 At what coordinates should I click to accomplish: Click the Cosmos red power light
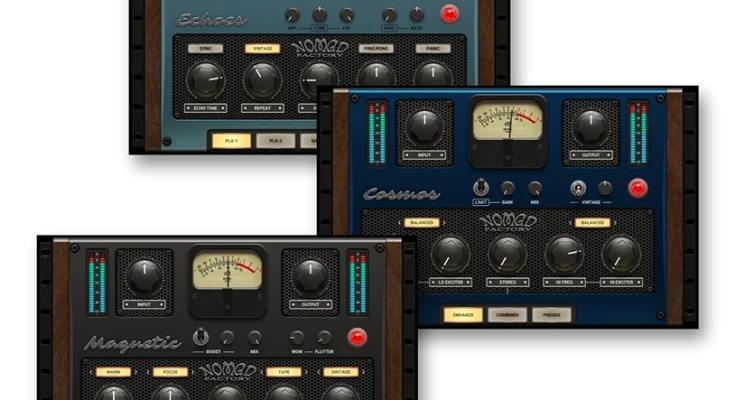(x=637, y=188)
